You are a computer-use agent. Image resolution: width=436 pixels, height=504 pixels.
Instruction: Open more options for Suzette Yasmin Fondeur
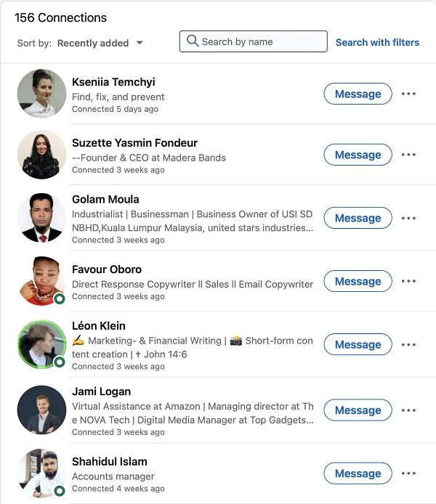(408, 155)
